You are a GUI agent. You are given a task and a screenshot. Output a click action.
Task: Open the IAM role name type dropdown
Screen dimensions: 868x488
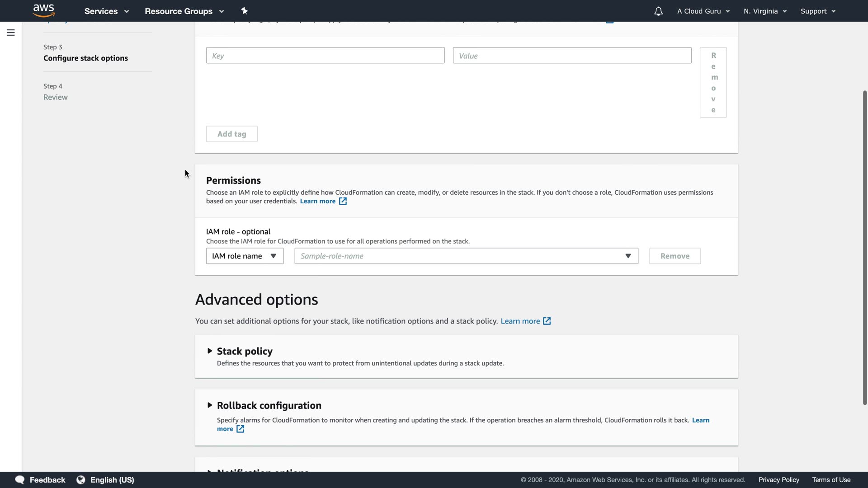[x=245, y=256]
